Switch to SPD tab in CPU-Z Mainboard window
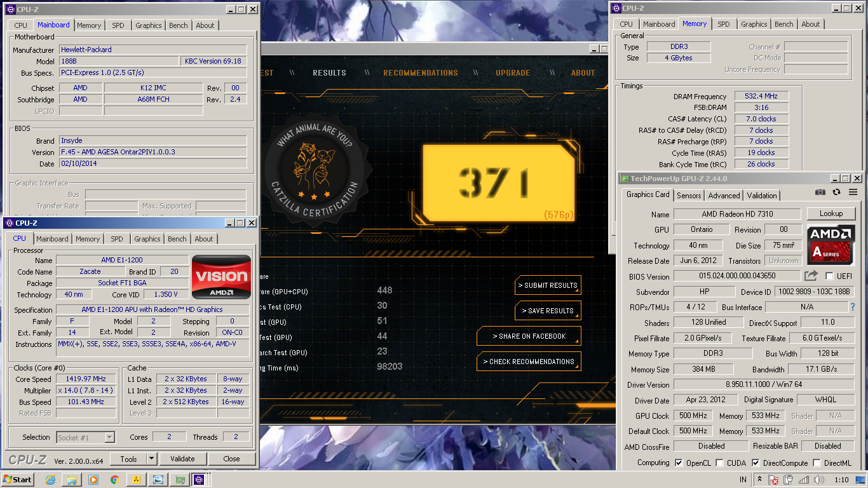Viewport: 868px width, 488px height. (x=118, y=25)
